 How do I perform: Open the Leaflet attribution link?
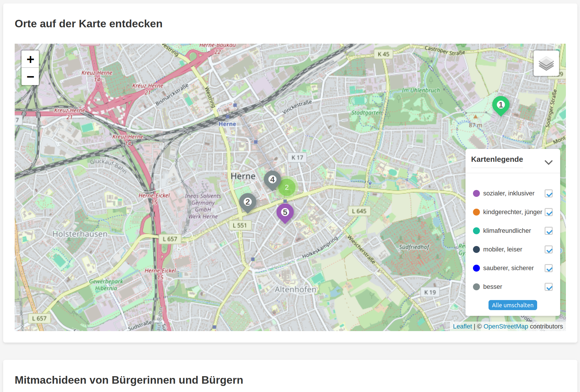pos(462,326)
